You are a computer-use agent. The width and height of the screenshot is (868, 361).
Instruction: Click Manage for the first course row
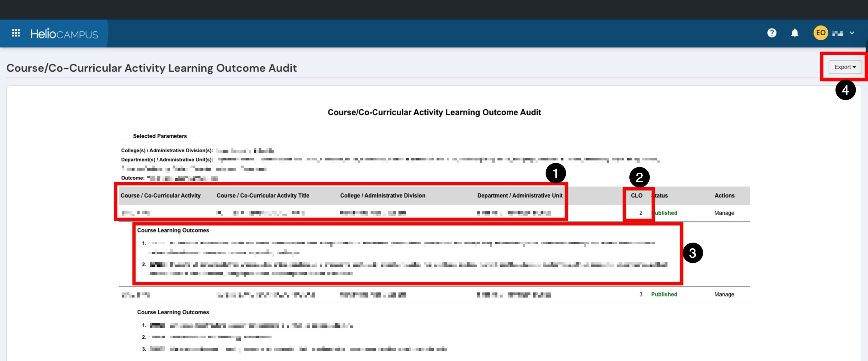(724, 213)
